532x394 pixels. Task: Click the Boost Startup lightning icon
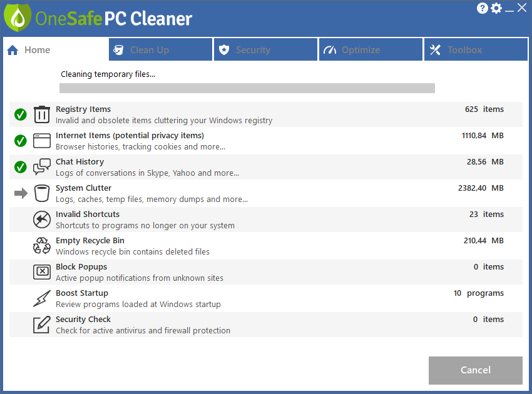[x=42, y=298]
